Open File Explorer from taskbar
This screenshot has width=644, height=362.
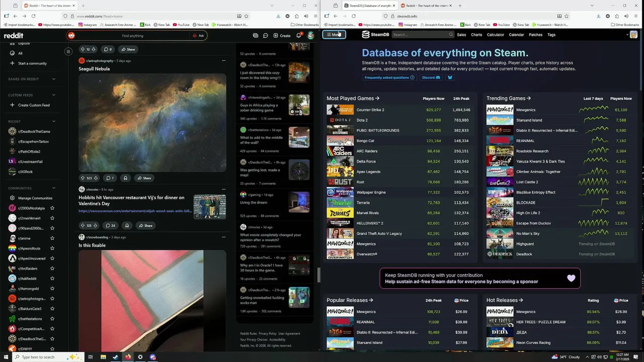tap(103, 357)
